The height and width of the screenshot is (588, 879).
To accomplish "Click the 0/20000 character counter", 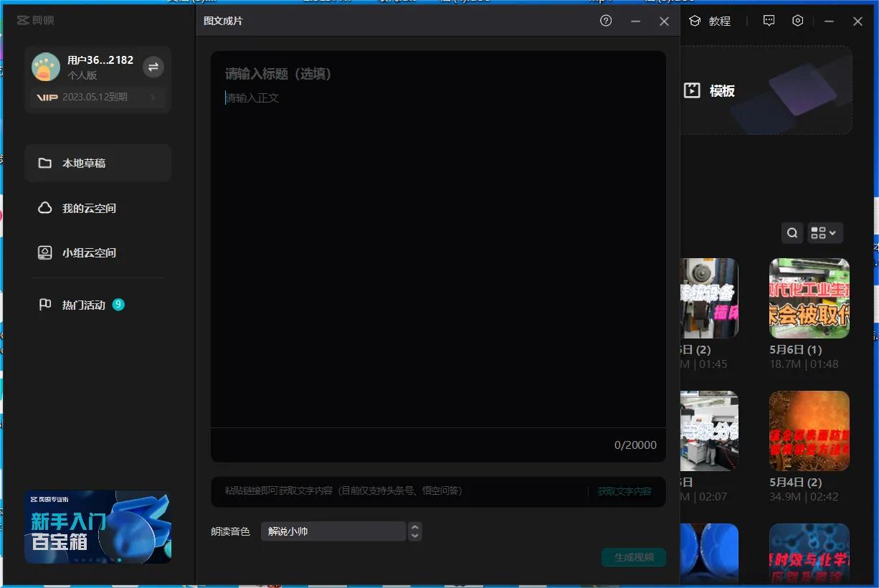I will (x=635, y=445).
